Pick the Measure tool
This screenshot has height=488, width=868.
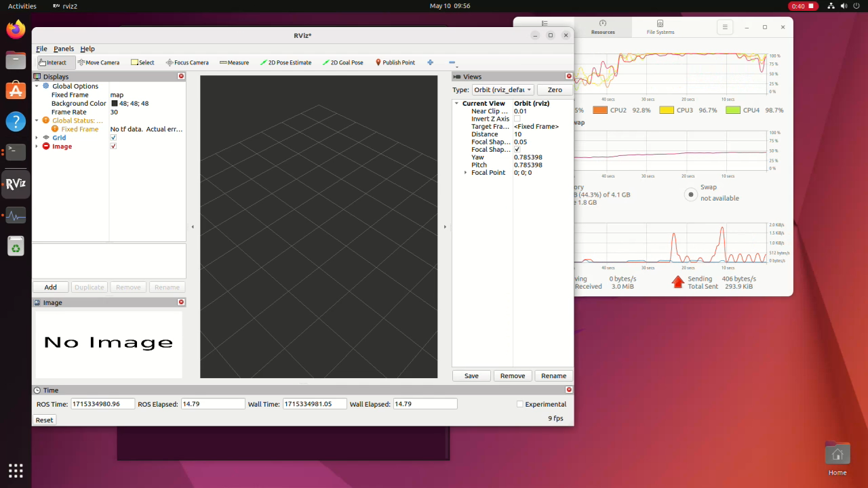(x=234, y=62)
